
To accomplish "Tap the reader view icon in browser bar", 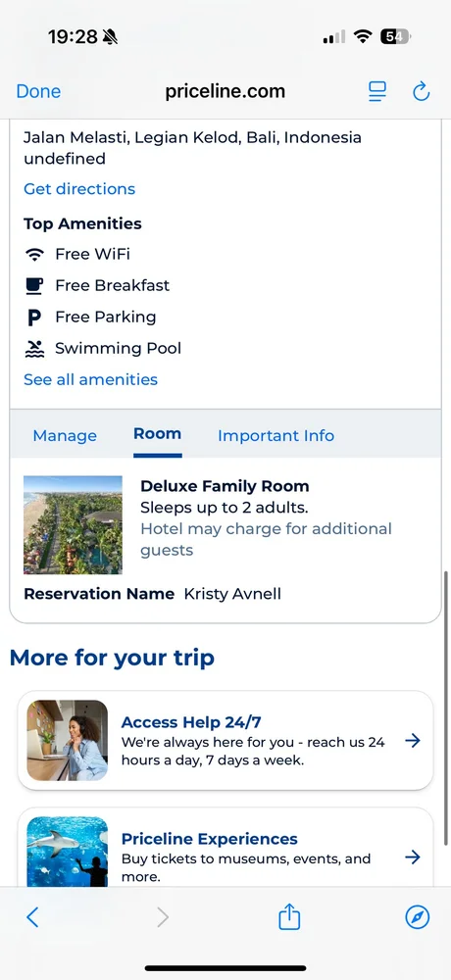I will point(377,92).
